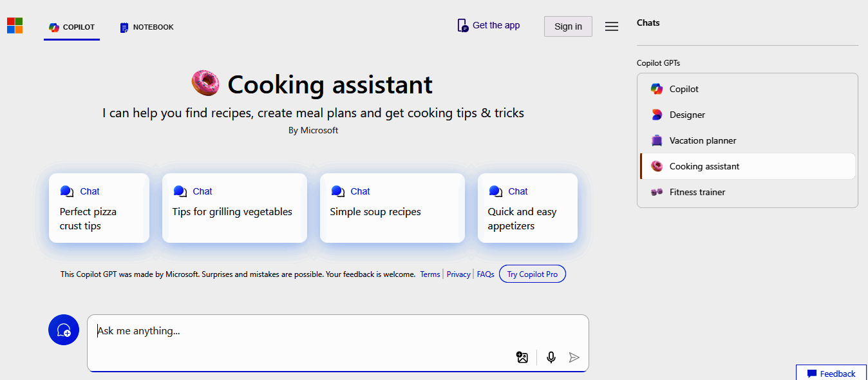Select Vacation planner GPT
The width and height of the screenshot is (868, 380).
click(703, 140)
